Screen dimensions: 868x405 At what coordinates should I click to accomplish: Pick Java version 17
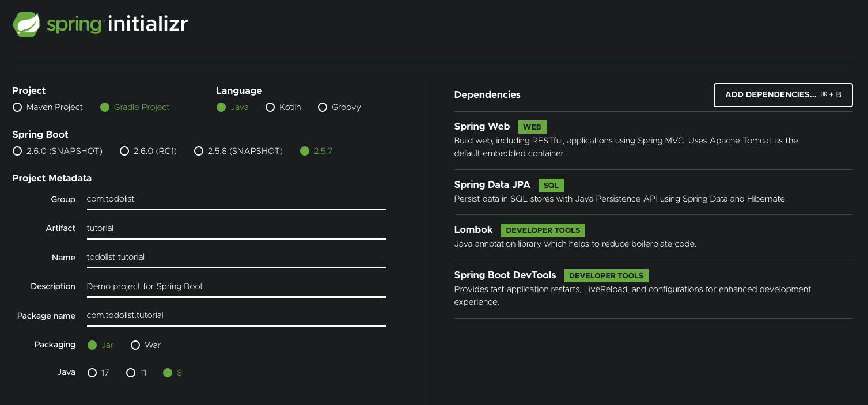(x=92, y=373)
